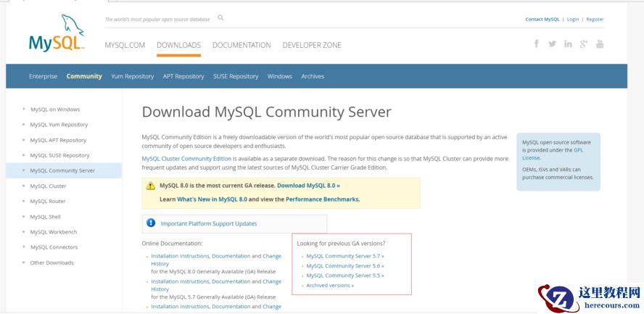Viewport: 644px width, 314px height.
Task: Open MySQL Workbench in sidebar
Action: [x=54, y=232]
